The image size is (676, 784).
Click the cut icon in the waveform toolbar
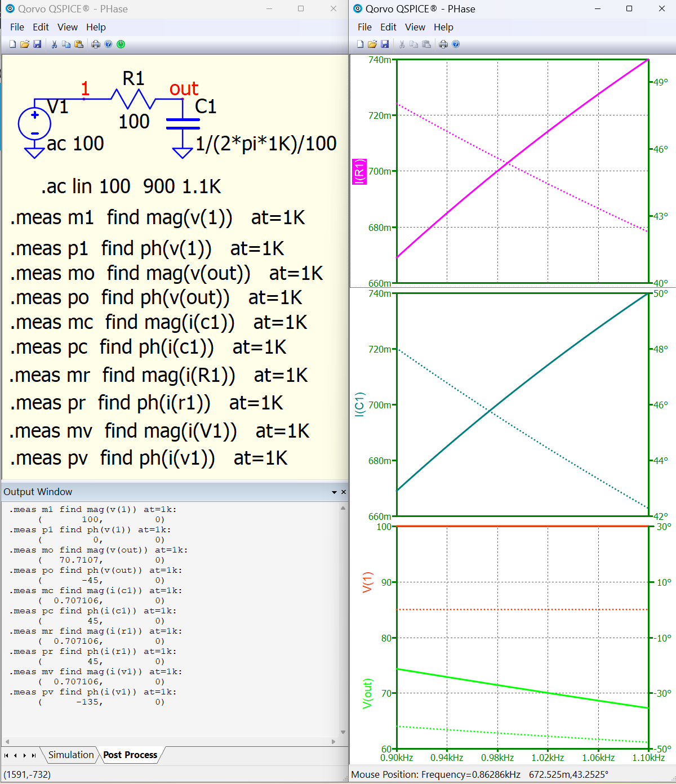402,44
